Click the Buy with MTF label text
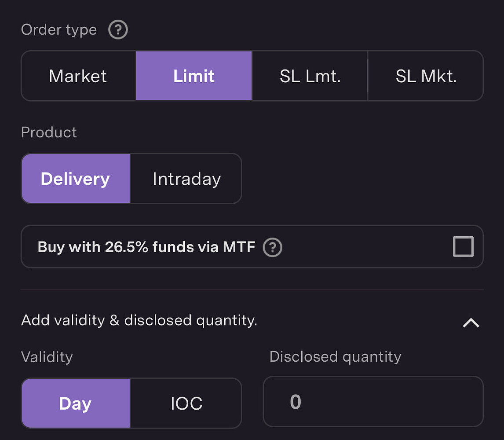The width and height of the screenshot is (504, 440). point(146,247)
